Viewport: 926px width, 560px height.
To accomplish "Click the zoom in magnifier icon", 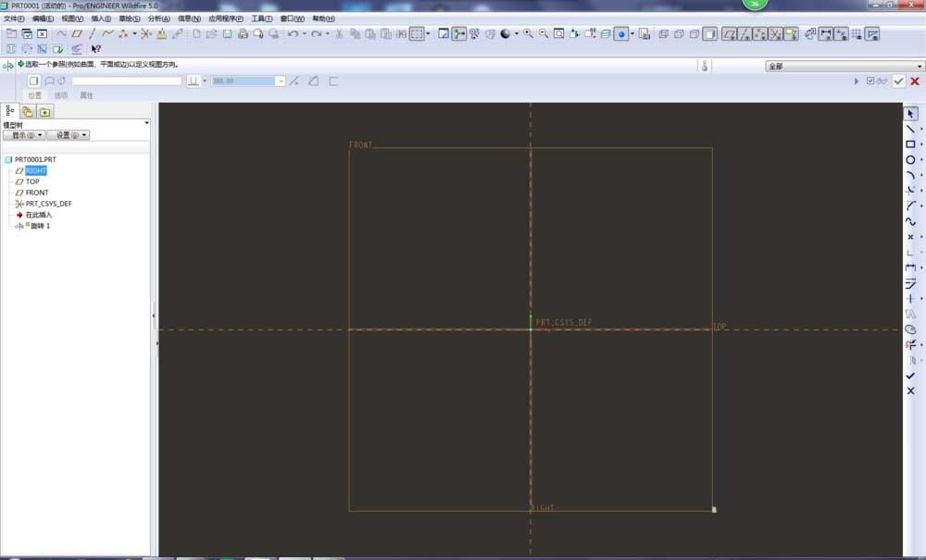I will [528, 34].
